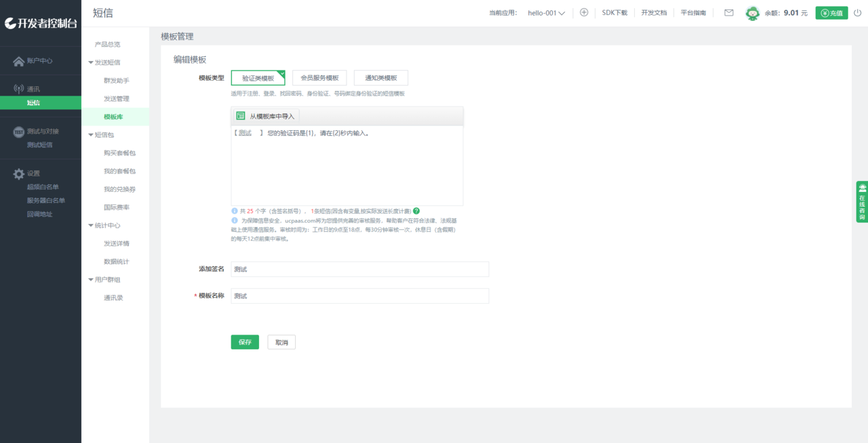868x443 pixels.
Task: Click the info icon beside the character count
Action: tap(235, 211)
